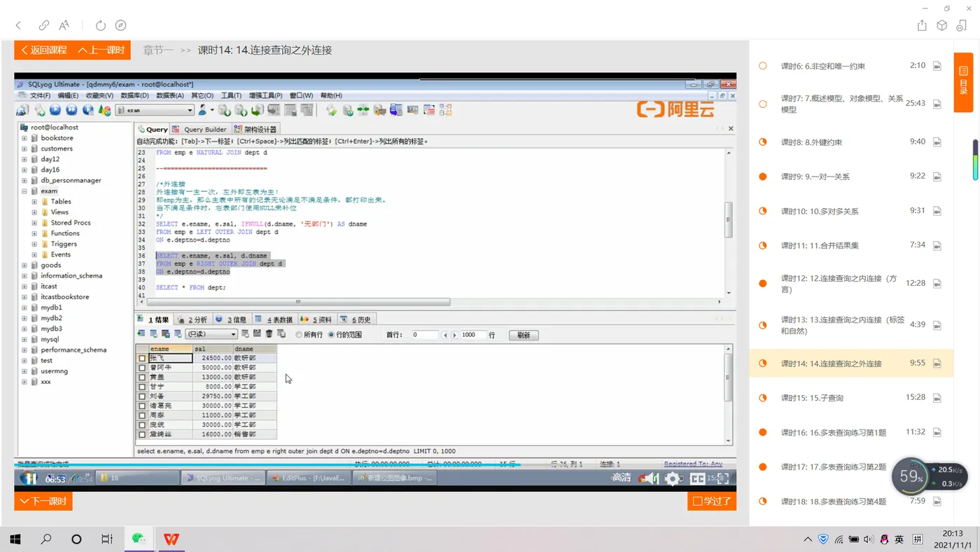This screenshot has height=552, width=980.
Task: Click the orange 目录 sidebar tab
Action: [x=963, y=82]
